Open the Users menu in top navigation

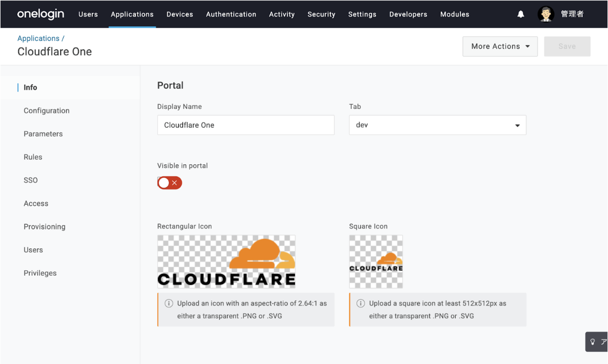(x=88, y=14)
